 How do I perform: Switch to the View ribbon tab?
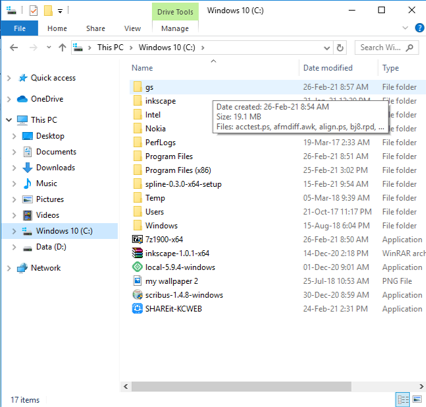pyautogui.click(x=132, y=29)
